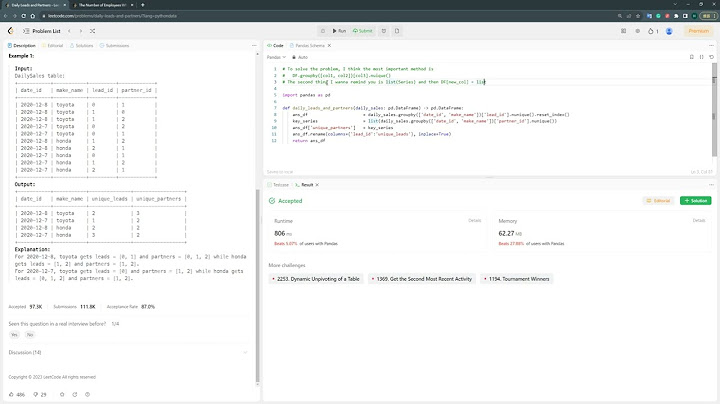Image resolution: width=720 pixels, height=404 pixels.
Task: Select the Pandas Schema tab
Action: (307, 45)
